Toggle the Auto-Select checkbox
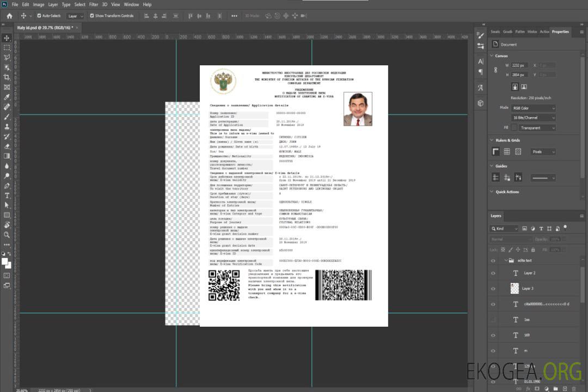The width and height of the screenshot is (588, 392). click(x=39, y=16)
